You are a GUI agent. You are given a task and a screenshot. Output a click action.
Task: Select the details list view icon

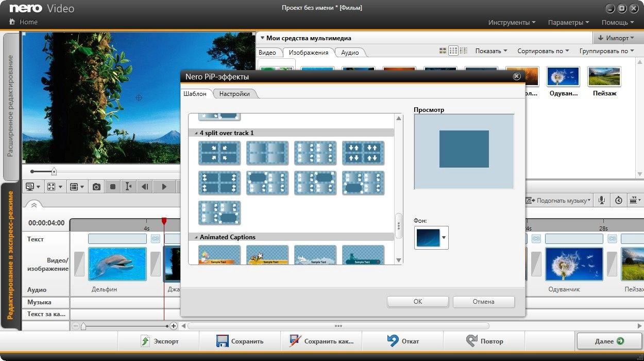(x=464, y=51)
